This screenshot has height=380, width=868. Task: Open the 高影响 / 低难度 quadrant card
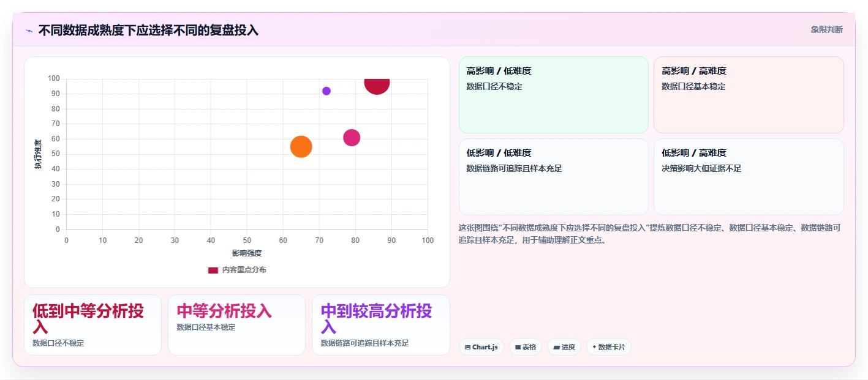click(x=554, y=95)
